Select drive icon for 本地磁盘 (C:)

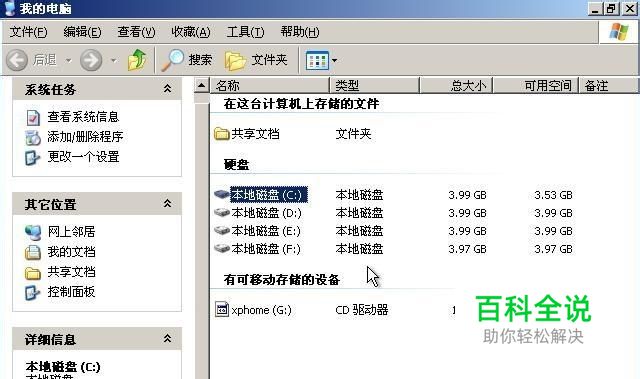click(222, 194)
